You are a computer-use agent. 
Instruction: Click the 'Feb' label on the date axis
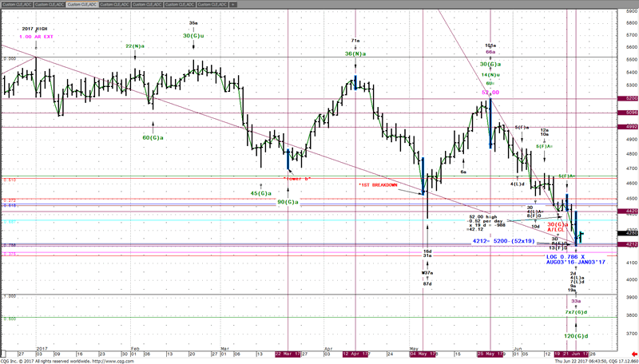coord(135,349)
